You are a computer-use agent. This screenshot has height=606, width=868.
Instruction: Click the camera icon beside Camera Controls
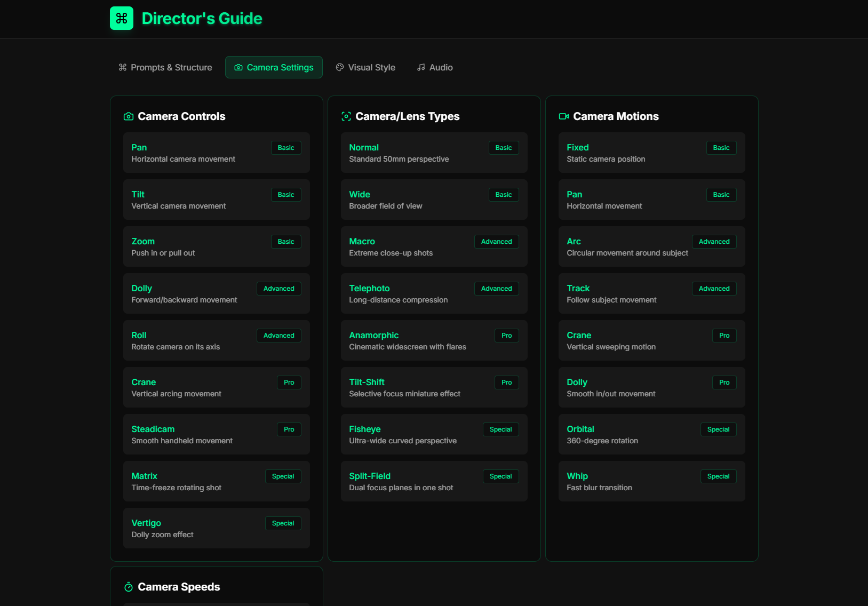[x=128, y=116]
